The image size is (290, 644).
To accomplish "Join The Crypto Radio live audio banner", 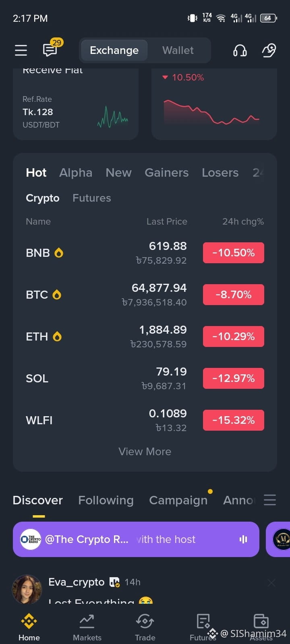I will pyautogui.click(x=136, y=539).
